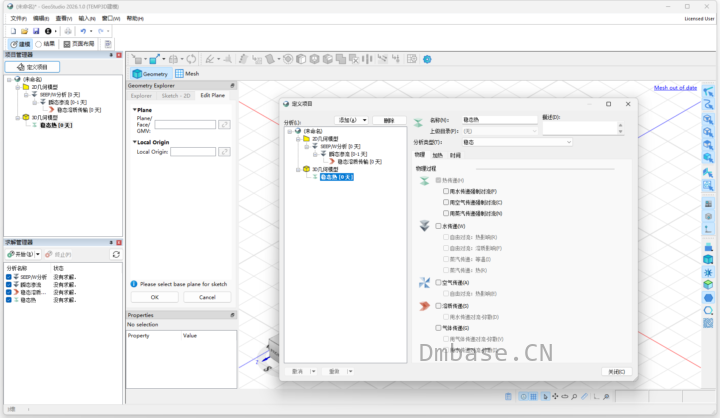Enable 用空气传递强制对流 checkbox

pos(446,202)
